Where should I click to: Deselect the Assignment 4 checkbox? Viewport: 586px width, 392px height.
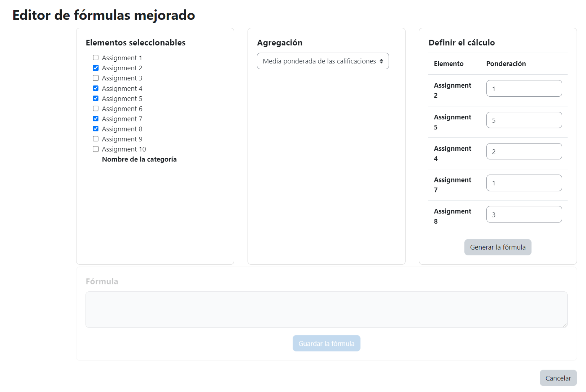click(x=96, y=88)
